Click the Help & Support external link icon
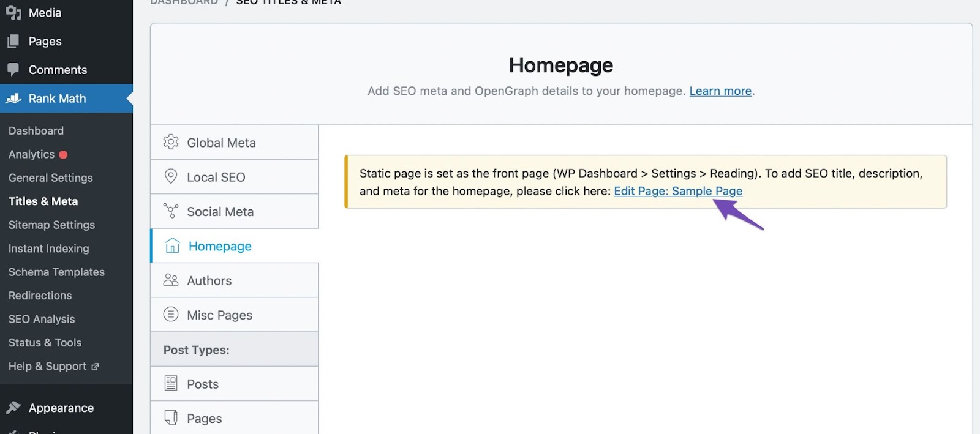Screen dimensions: 980x434 (x=95, y=367)
